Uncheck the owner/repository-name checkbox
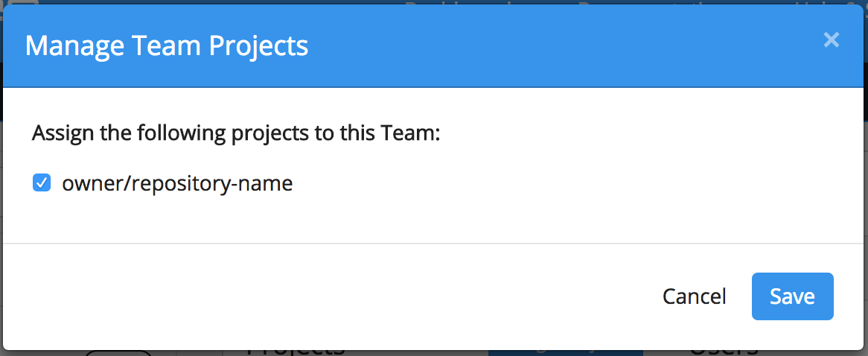Image resolution: width=868 pixels, height=356 pixels. point(42,182)
